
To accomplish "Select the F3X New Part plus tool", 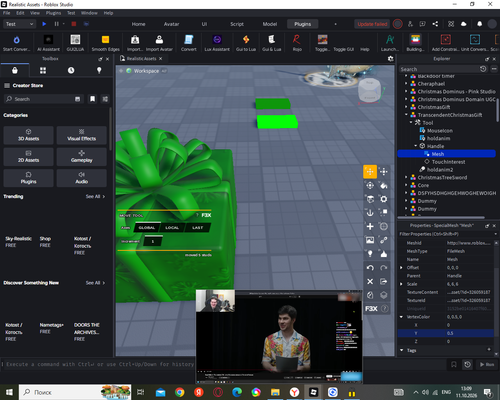I will pos(370,226).
